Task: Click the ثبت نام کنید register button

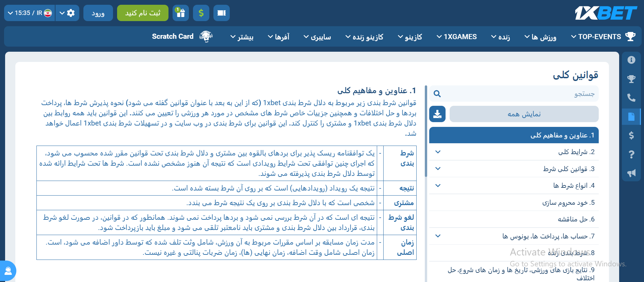Action: tap(143, 13)
